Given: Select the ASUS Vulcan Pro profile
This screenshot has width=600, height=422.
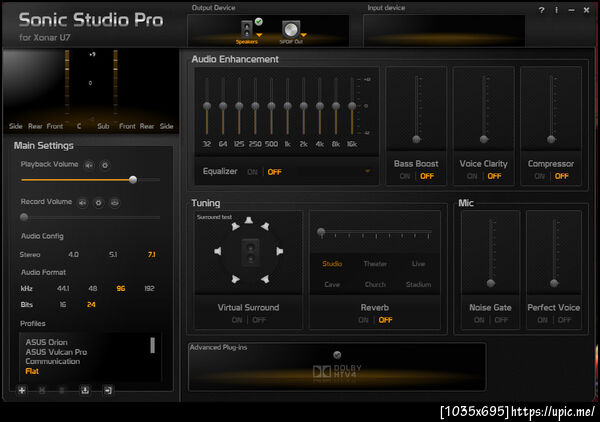Looking at the screenshot, I should click(x=56, y=352).
